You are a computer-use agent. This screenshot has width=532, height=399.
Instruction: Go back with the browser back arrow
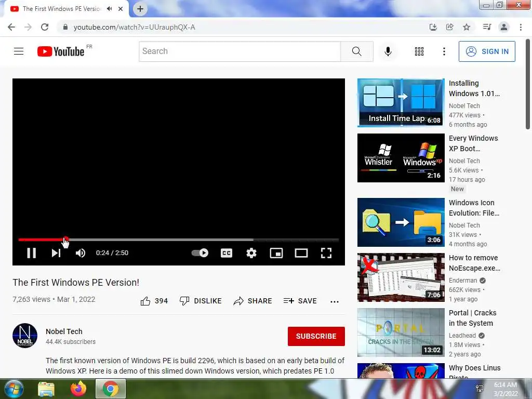point(11,27)
